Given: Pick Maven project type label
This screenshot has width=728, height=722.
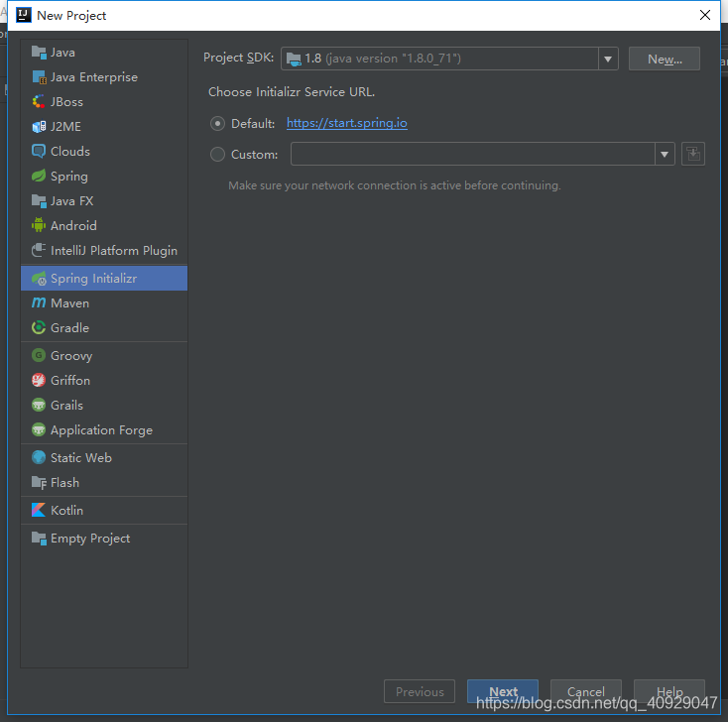Looking at the screenshot, I should tap(69, 303).
